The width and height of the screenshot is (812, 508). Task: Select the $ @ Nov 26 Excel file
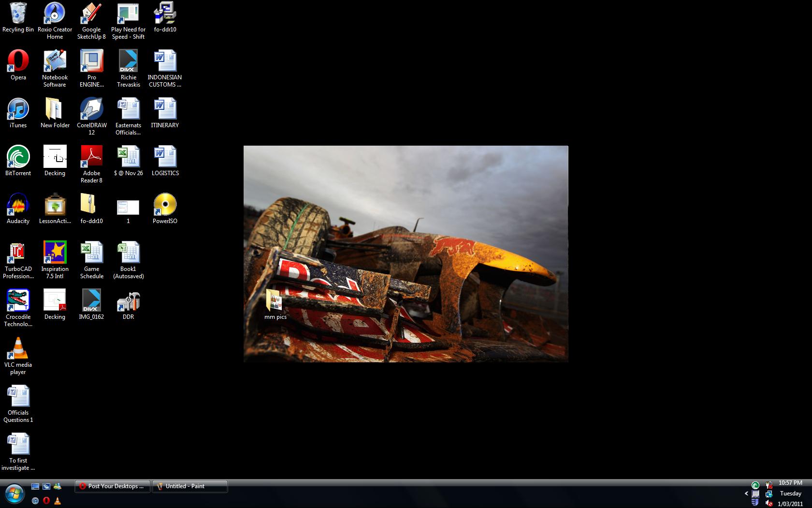point(128,161)
